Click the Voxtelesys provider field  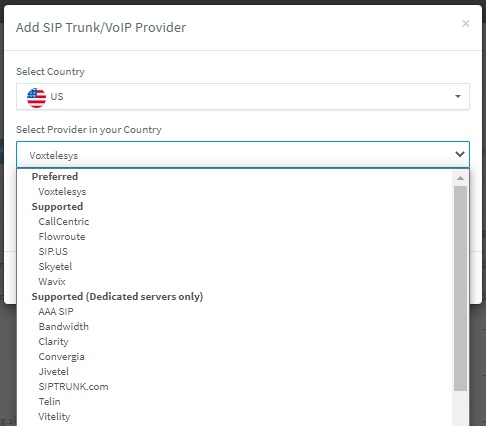point(243,155)
